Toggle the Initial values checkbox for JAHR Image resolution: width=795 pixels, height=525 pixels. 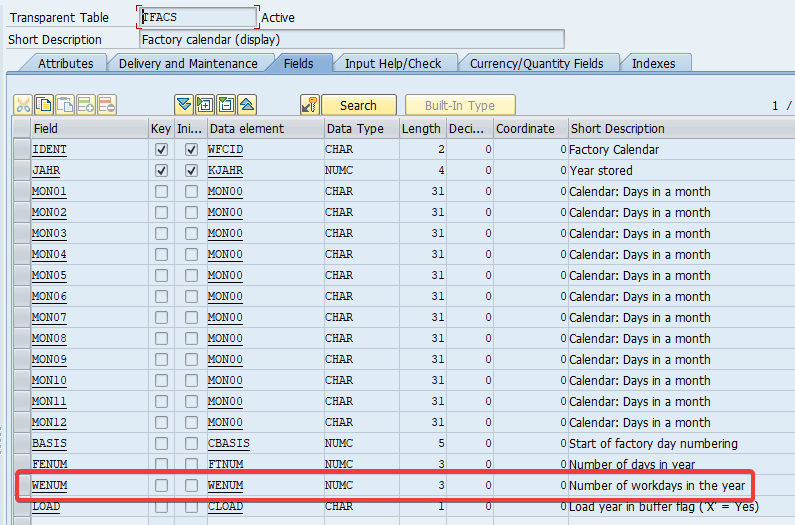click(x=191, y=170)
